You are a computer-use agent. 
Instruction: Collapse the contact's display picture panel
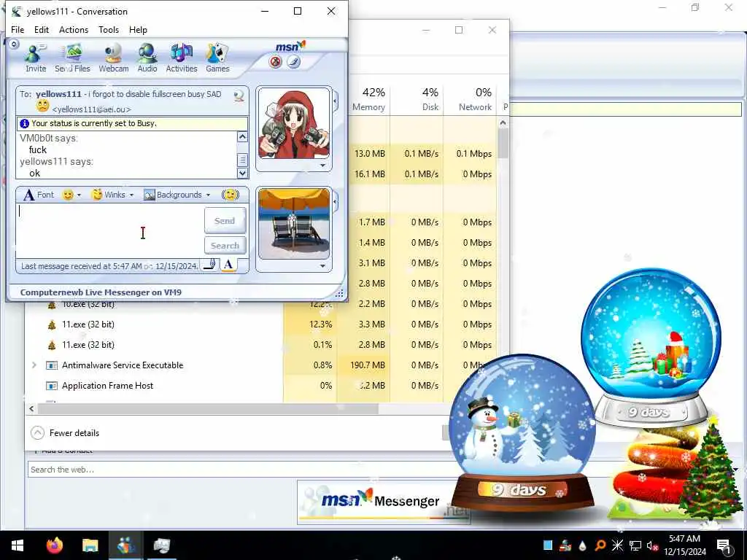(x=336, y=101)
